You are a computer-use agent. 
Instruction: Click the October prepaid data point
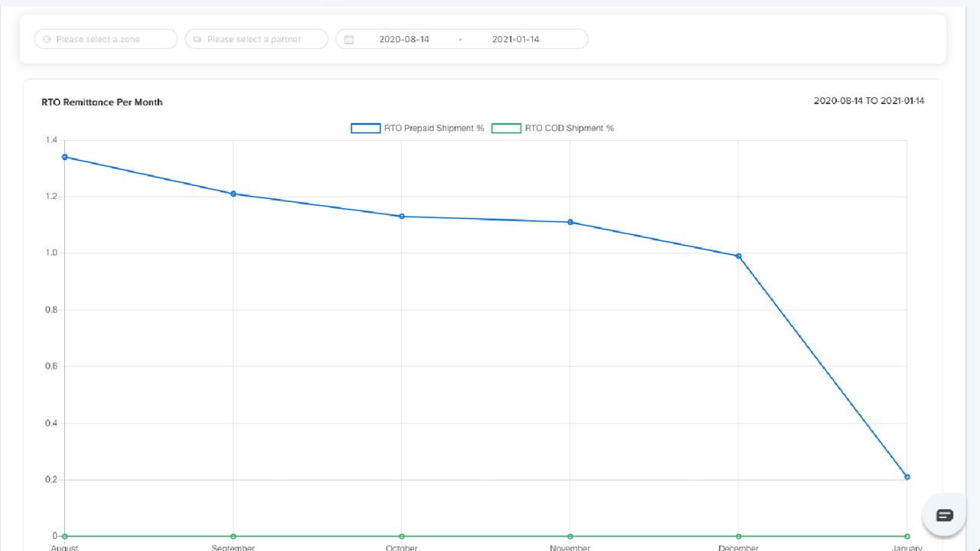(402, 217)
